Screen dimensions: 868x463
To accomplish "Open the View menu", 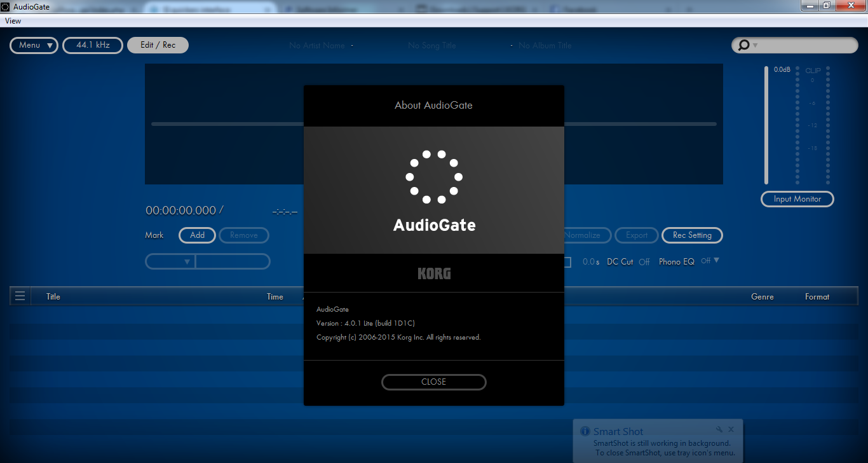I will [13, 21].
